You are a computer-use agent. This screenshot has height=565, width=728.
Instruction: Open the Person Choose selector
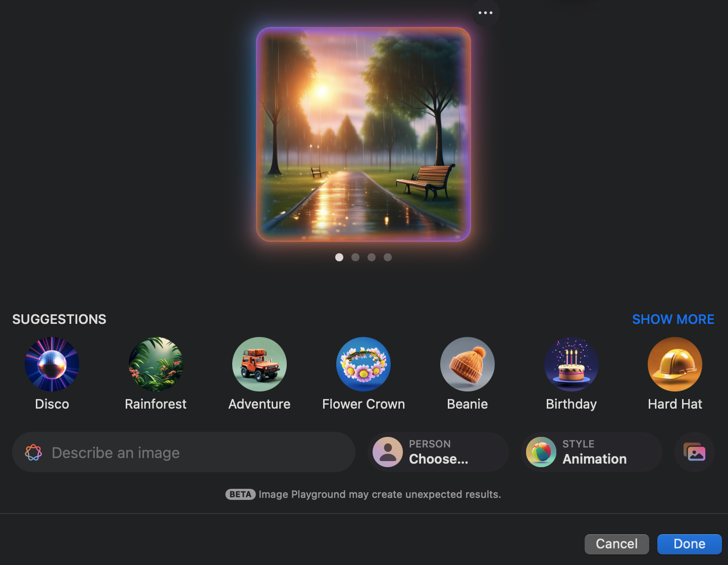438,452
